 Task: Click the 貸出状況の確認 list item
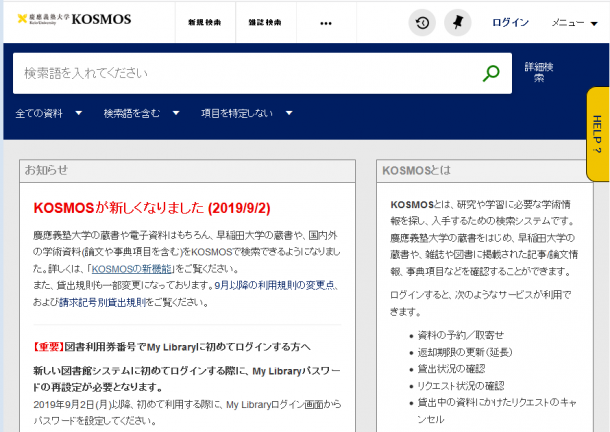451,369
